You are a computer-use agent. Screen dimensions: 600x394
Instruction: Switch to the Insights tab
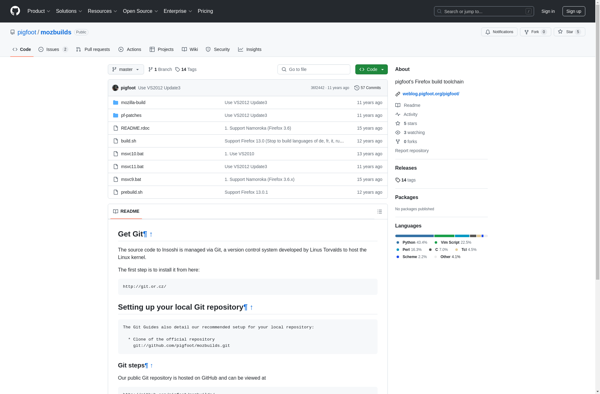[x=250, y=49]
